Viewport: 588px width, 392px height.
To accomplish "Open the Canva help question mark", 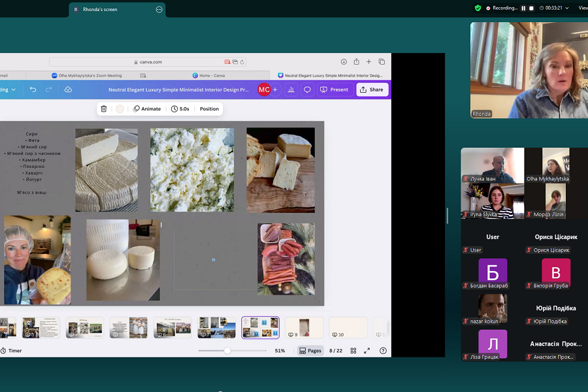I will click(383, 351).
